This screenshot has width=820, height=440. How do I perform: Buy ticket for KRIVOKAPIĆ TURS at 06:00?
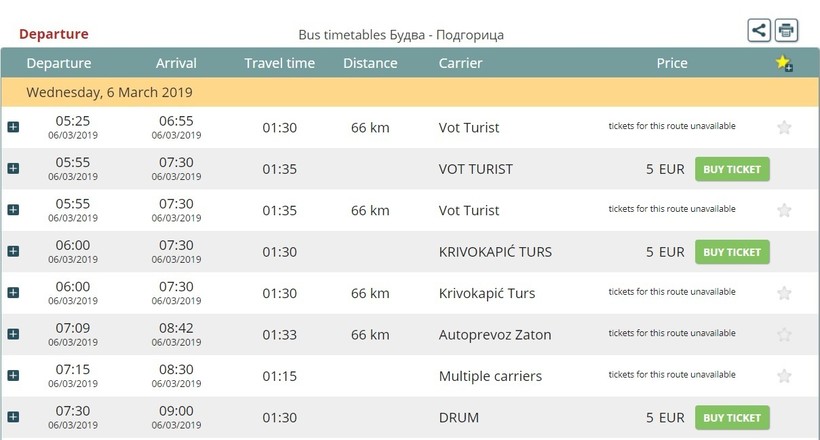tap(732, 252)
